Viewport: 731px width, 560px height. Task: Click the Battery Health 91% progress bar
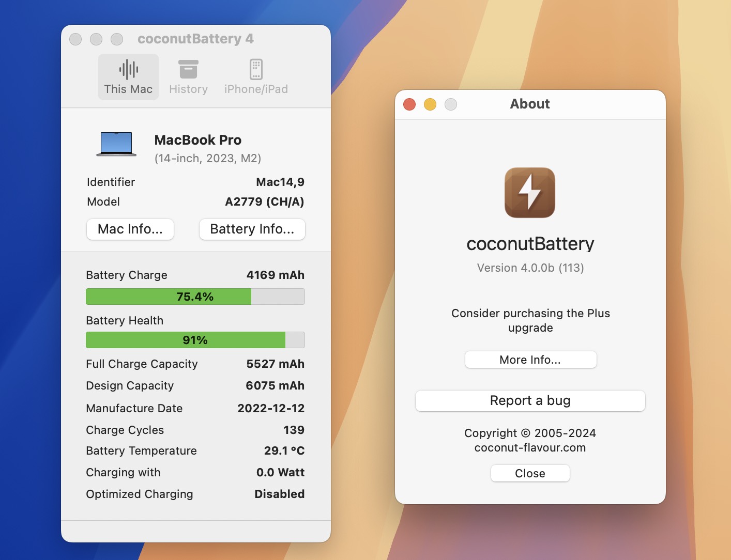tap(195, 340)
